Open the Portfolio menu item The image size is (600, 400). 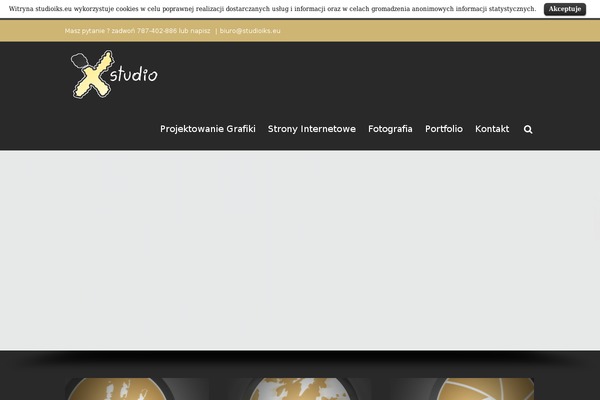(444, 129)
